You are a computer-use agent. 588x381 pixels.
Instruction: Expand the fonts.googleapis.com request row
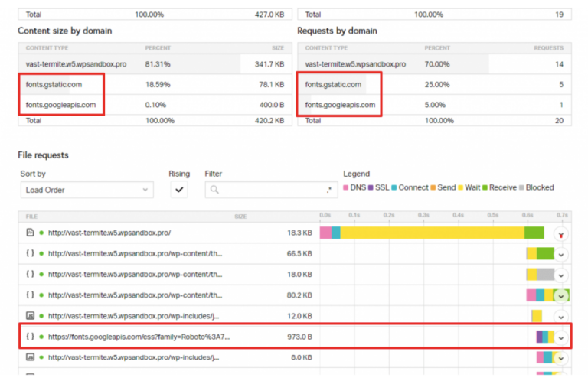(562, 337)
